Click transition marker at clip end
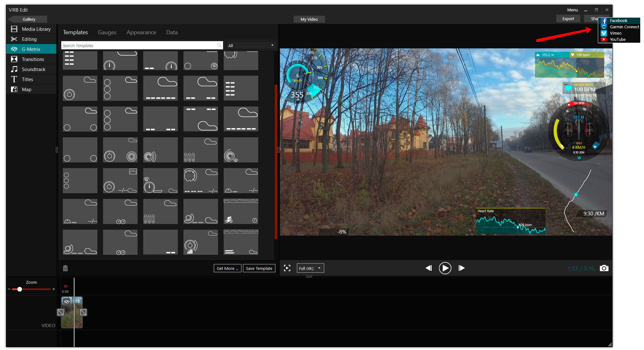 tap(83, 312)
